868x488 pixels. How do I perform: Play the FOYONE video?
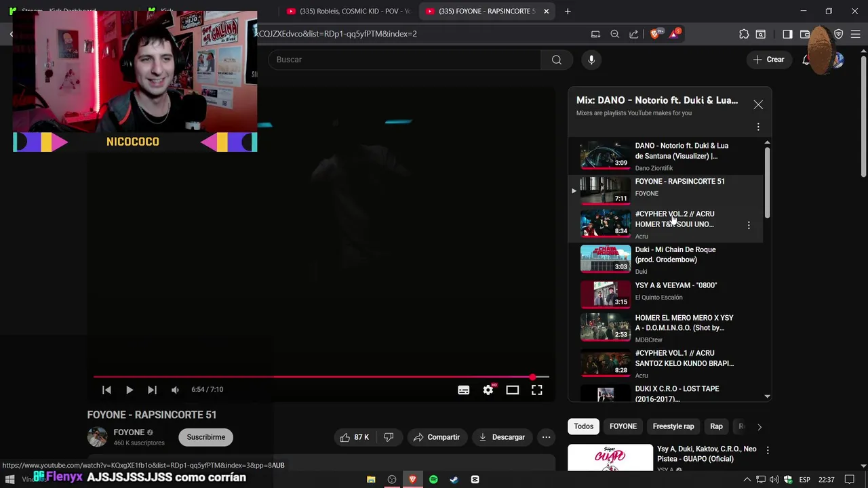click(x=130, y=390)
